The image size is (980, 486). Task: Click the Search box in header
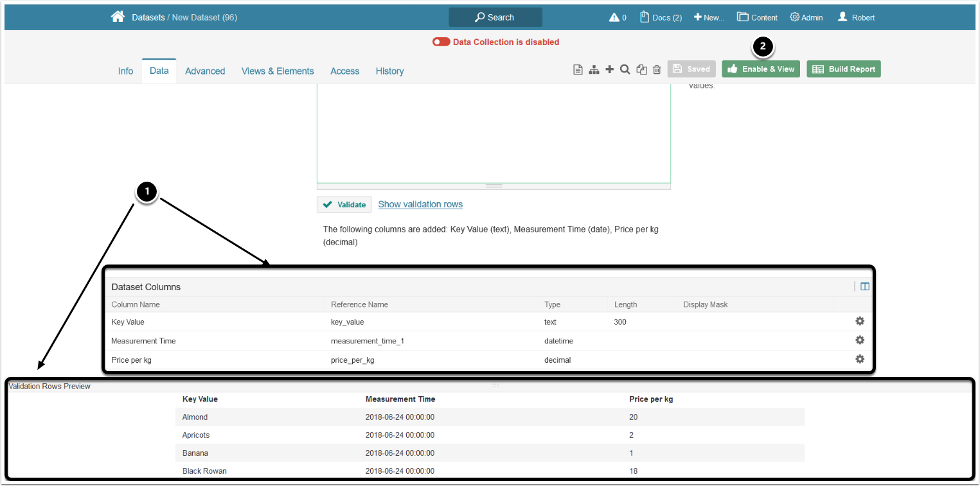pos(495,17)
